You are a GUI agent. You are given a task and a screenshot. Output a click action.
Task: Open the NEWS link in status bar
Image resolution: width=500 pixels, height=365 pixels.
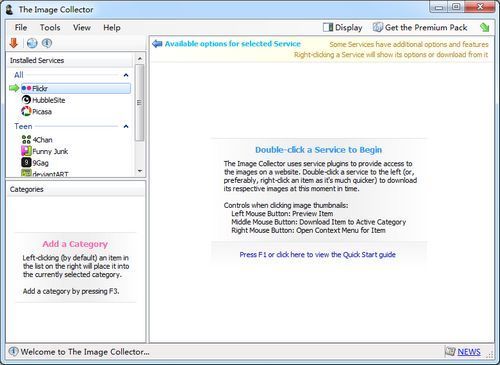(x=469, y=352)
